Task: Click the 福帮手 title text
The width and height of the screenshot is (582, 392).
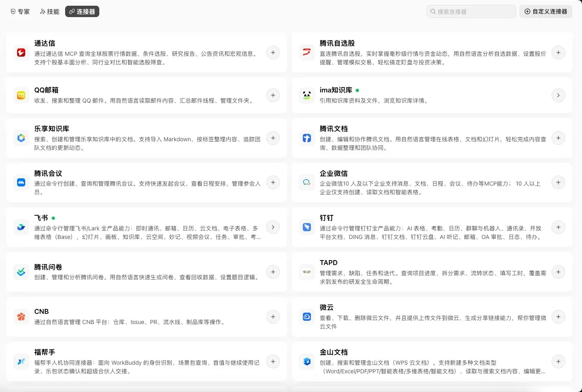Action: point(45,352)
